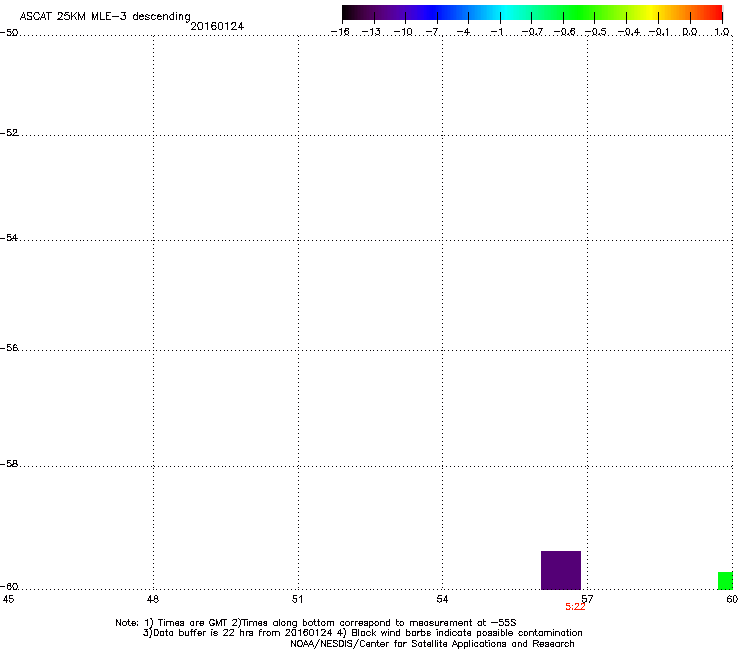Screen dimensions: 740x650
Task: Click the red 5:22 time label
Action: 575,607
